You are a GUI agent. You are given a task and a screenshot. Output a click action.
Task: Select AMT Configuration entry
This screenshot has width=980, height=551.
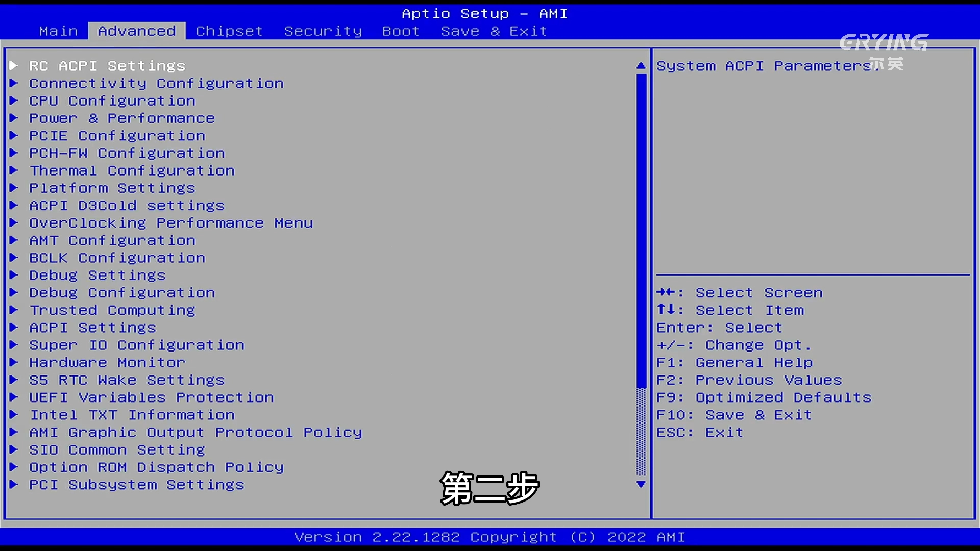click(112, 240)
